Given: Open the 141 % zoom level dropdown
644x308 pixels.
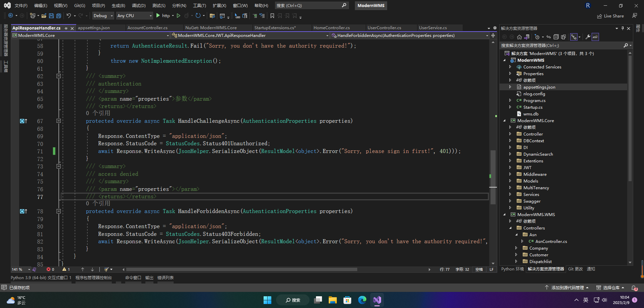Looking at the screenshot, I should point(21,269).
